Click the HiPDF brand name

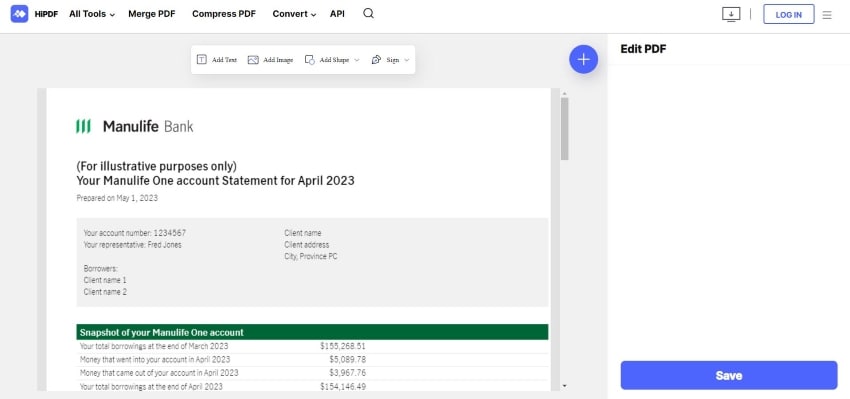pos(46,14)
